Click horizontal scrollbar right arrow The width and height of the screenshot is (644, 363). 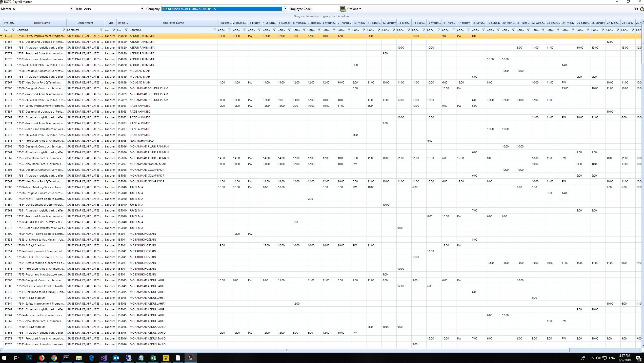[x=639, y=350]
